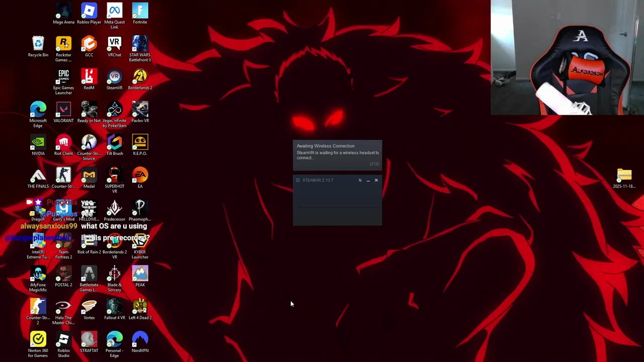Close the SteamVR window
The width and height of the screenshot is (644, 362).
click(x=376, y=180)
